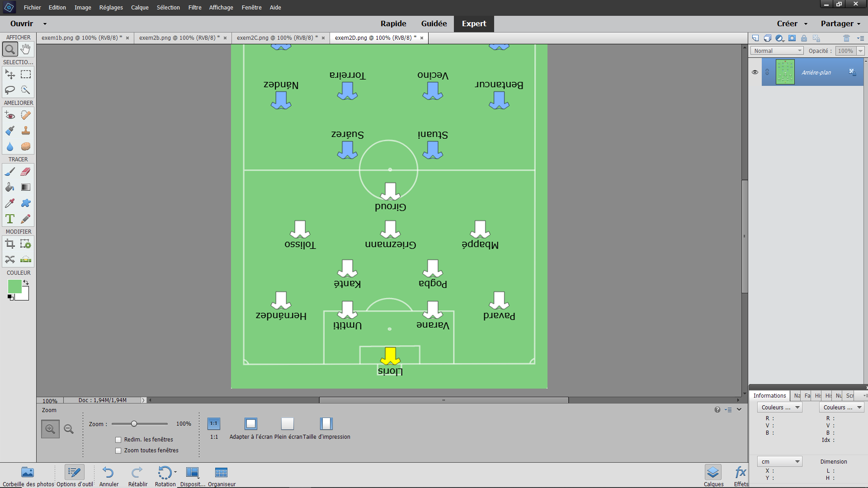Open the Opacité value dropdown arrow
868x488 pixels.
tap(860, 51)
